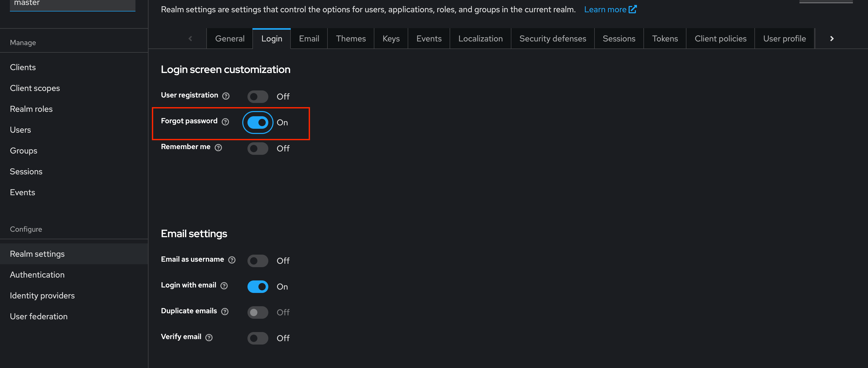The height and width of the screenshot is (368, 868).
Task: Click the Forgot password label
Action: pos(189,121)
